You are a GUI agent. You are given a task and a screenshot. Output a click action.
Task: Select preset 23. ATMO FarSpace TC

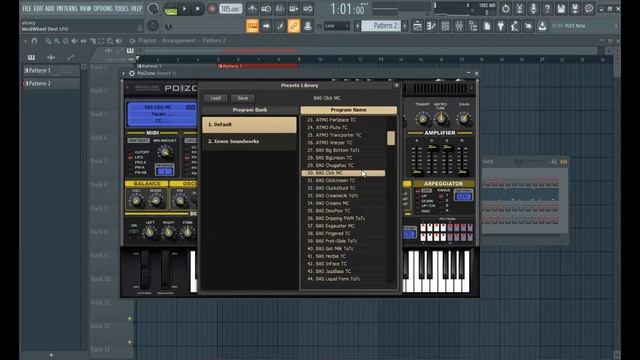(x=343, y=120)
